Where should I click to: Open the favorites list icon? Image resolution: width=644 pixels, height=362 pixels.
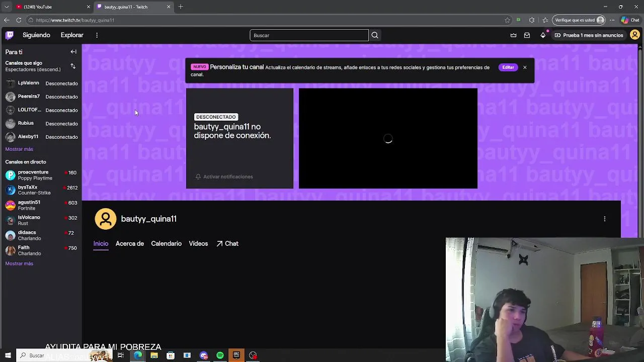(x=545, y=20)
